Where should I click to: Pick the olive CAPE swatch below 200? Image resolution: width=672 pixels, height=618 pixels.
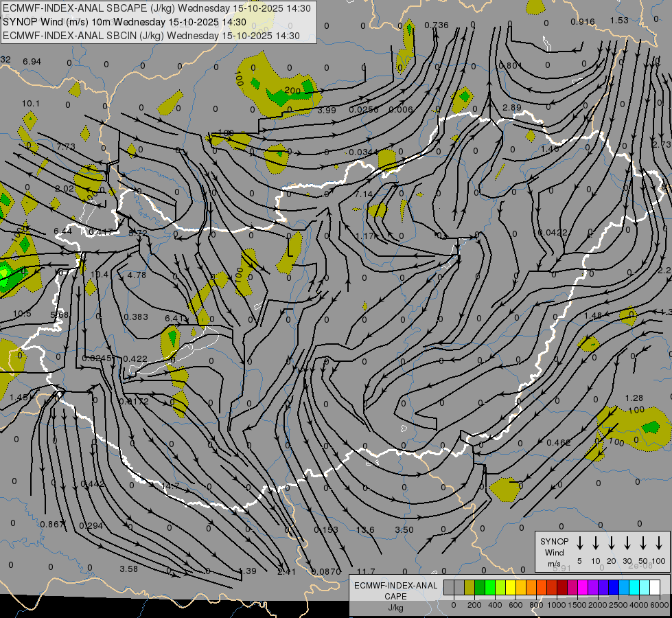(470, 587)
